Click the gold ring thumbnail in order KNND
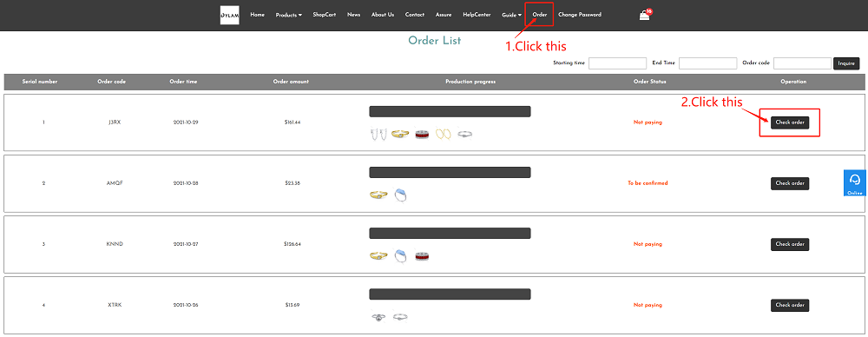868x337 pixels. 378,255
